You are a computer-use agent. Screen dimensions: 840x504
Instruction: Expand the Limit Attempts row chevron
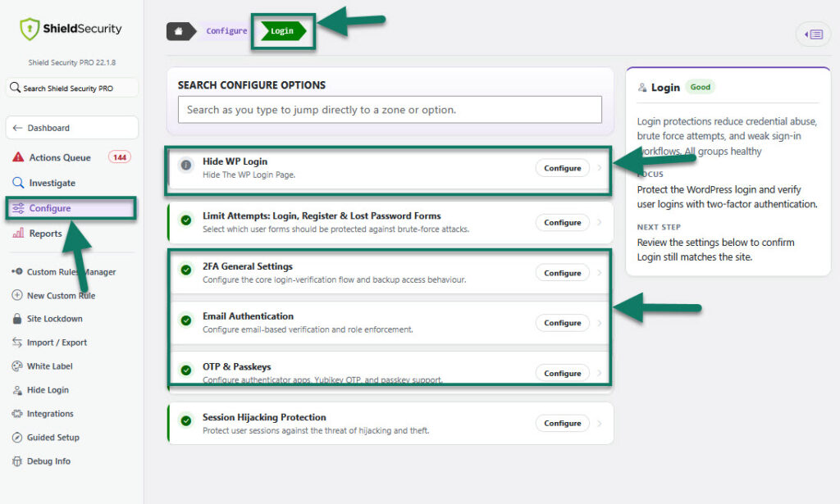[600, 222]
